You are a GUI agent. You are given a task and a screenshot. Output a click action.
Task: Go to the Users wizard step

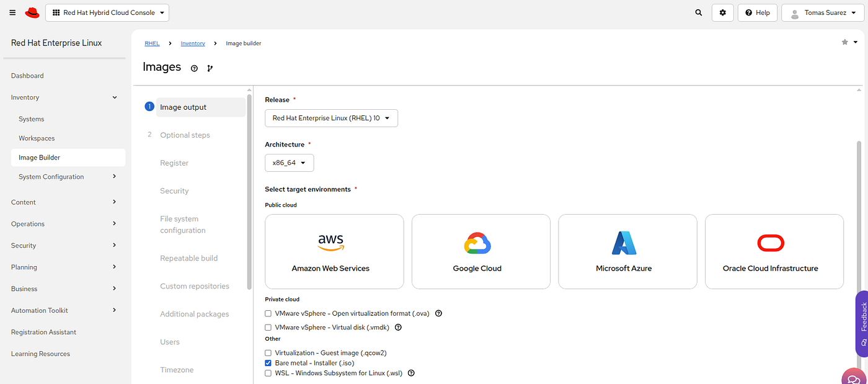coord(170,342)
